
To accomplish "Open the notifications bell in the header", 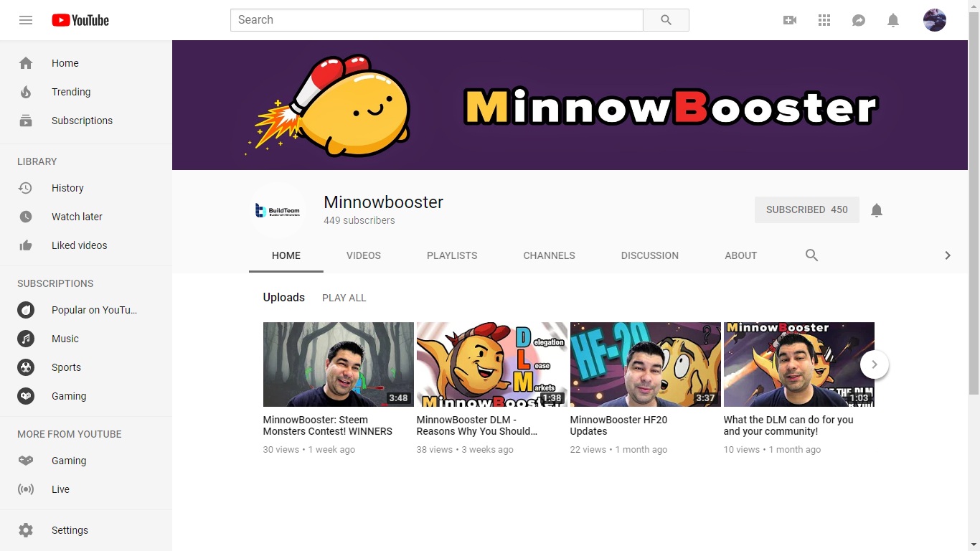I will coord(893,20).
